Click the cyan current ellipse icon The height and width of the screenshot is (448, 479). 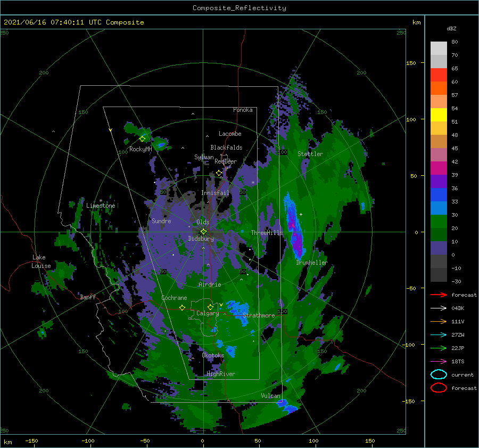pos(439,374)
